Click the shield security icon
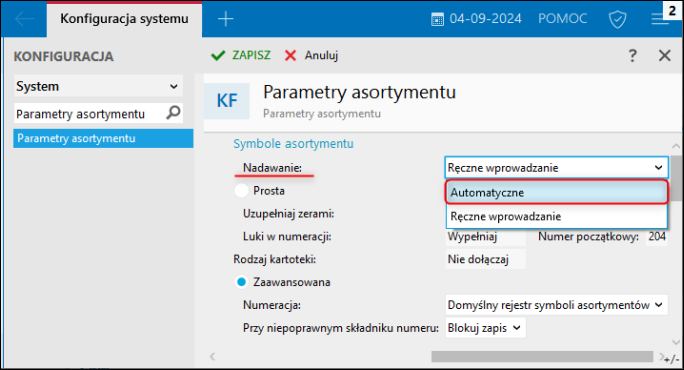684x370 pixels. click(617, 19)
